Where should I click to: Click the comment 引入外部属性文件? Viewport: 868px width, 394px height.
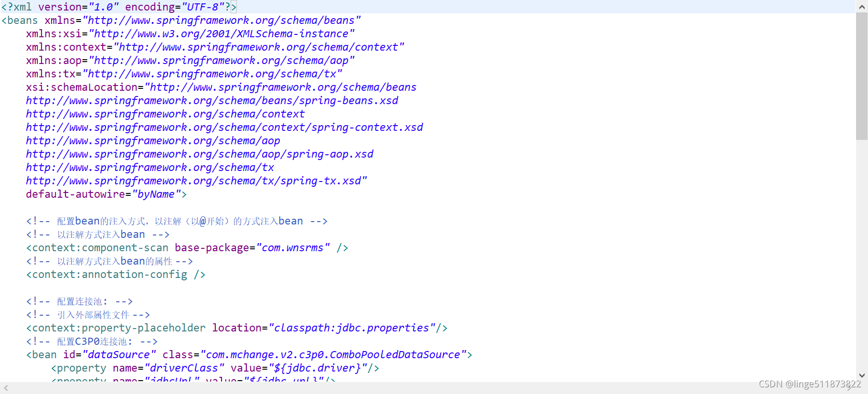pos(88,315)
